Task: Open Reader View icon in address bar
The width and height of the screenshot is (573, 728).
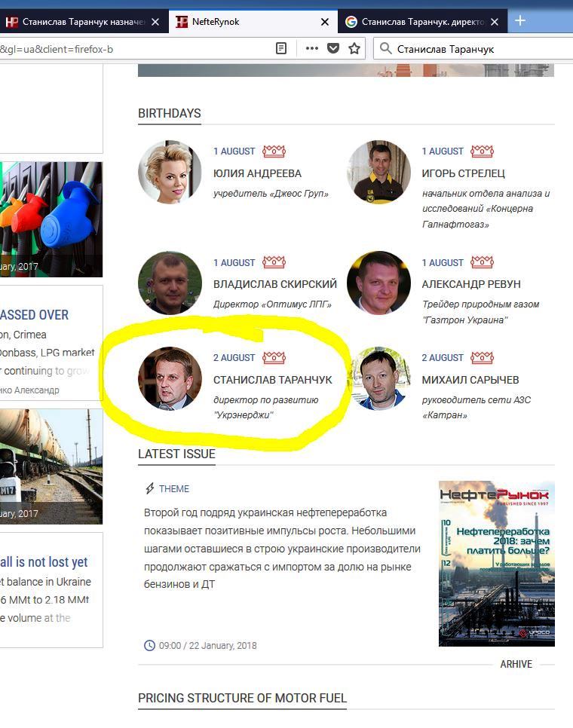Action: tap(281, 48)
